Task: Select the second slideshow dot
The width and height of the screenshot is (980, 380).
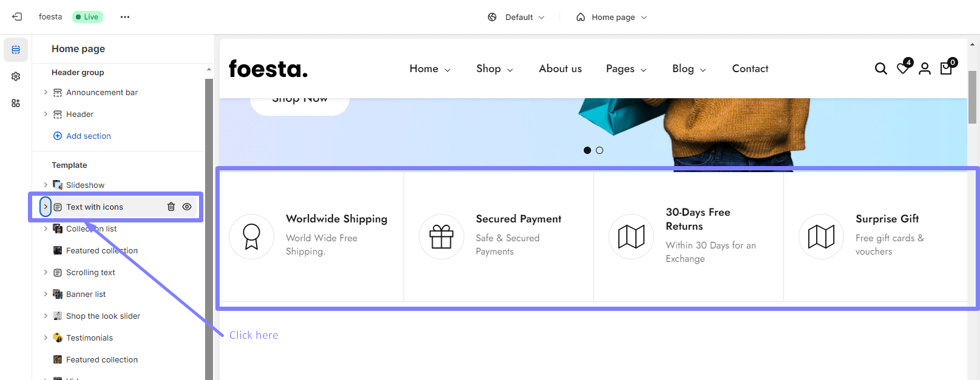Action: [x=600, y=150]
